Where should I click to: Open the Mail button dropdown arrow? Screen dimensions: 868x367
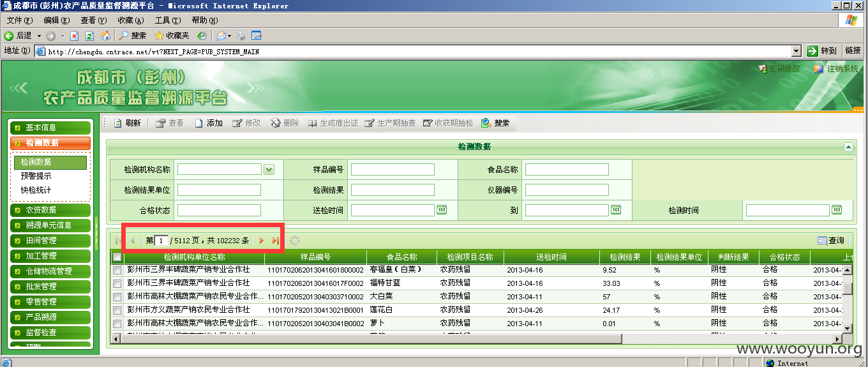coord(230,36)
